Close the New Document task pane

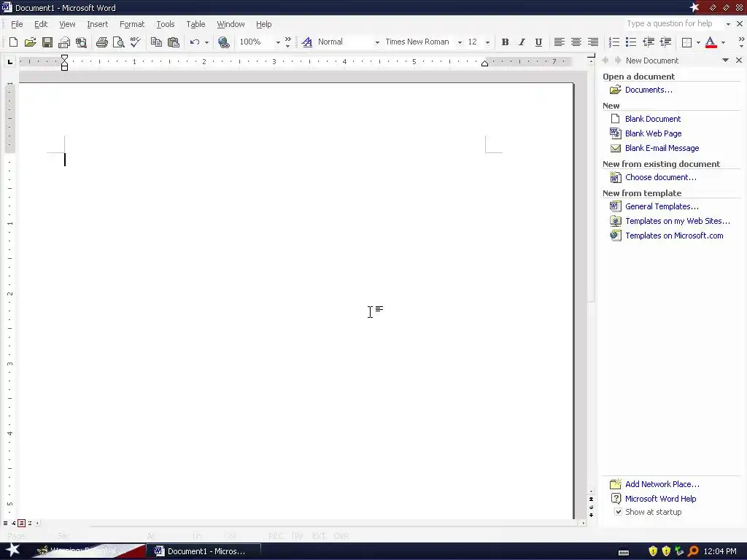click(x=739, y=60)
